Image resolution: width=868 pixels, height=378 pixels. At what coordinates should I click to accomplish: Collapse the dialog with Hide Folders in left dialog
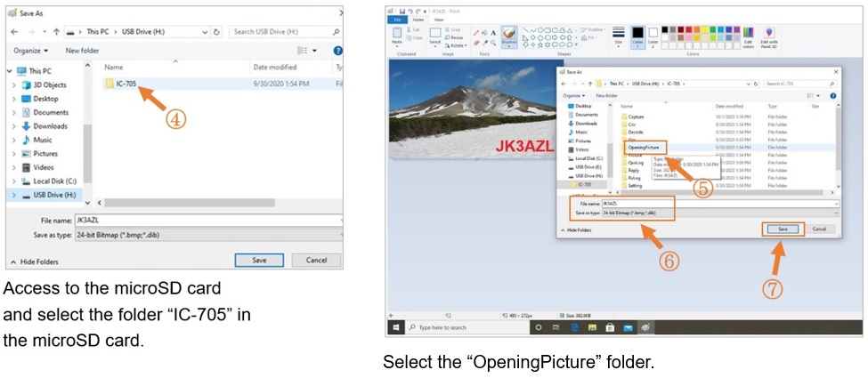click(38, 261)
